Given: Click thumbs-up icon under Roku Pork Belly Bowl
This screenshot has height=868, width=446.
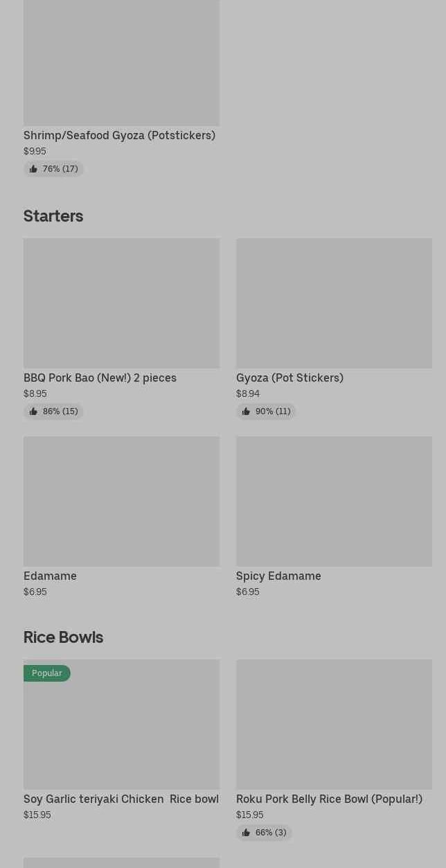Looking at the screenshot, I should [x=246, y=833].
